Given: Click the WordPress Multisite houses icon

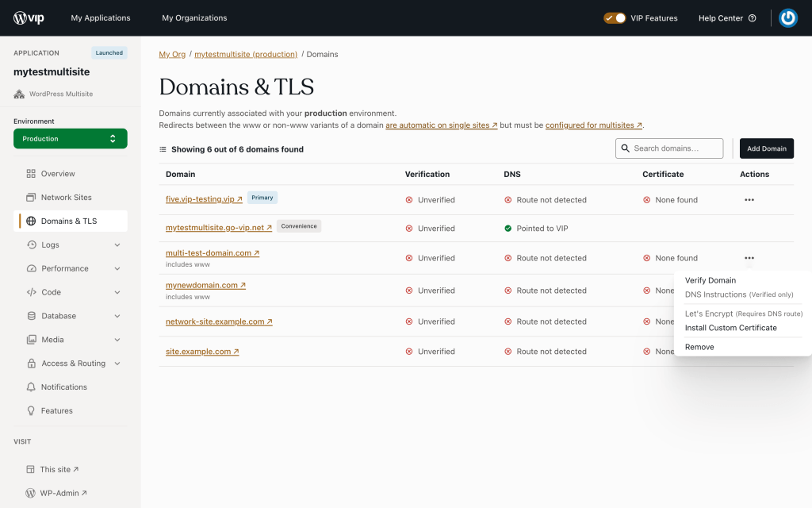Looking at the screenshot, I should click(19, 94).
